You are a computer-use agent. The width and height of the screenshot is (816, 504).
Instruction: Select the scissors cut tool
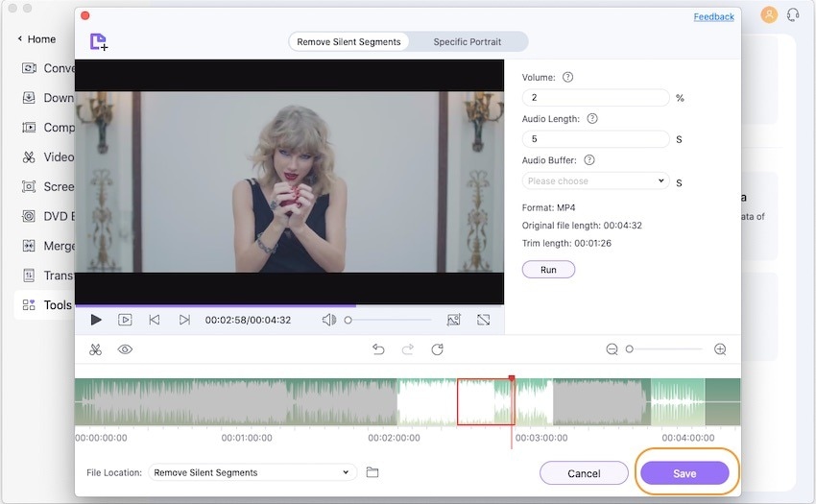point(95,349)
